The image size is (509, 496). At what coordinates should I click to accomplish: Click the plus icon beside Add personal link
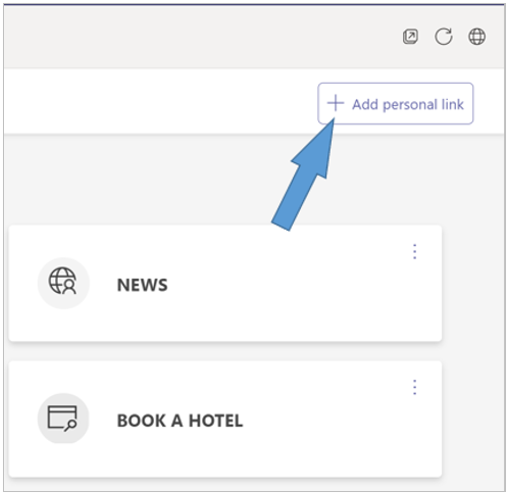tap(335, 103)
